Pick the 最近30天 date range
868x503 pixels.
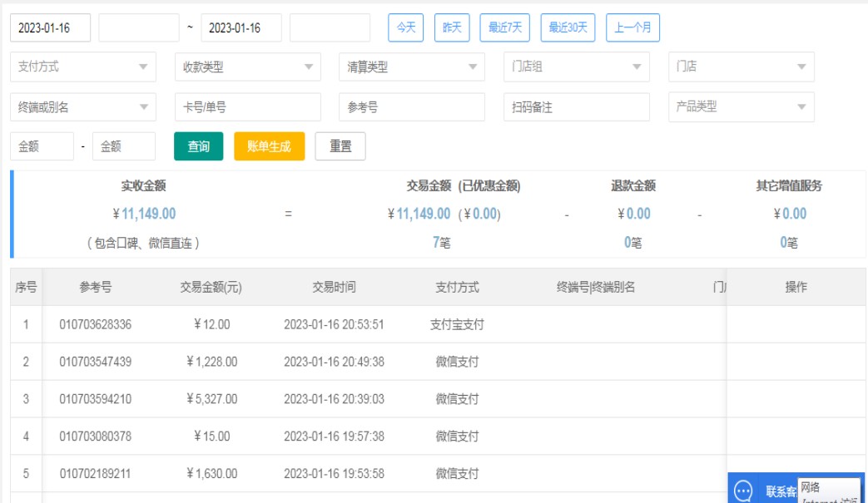[568, 27]
